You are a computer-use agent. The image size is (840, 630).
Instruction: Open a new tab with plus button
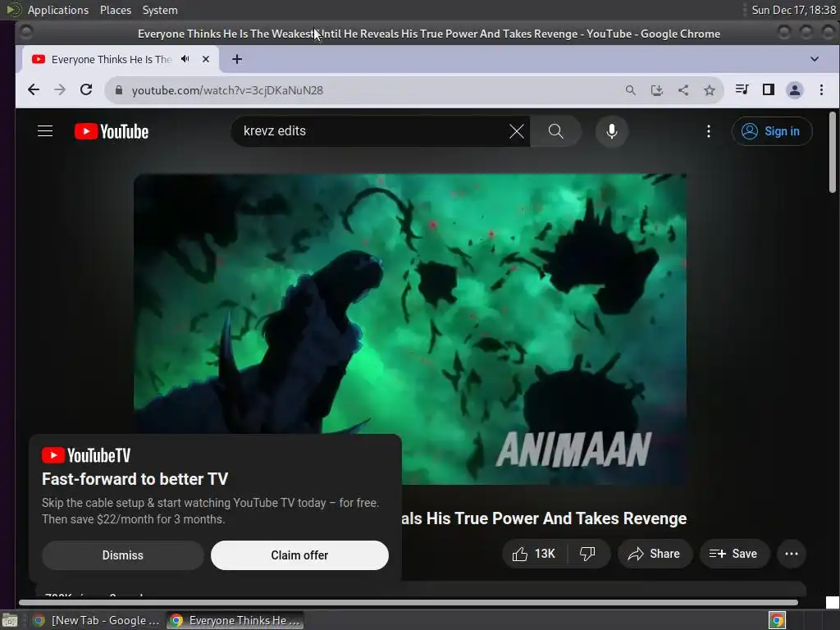237,59
